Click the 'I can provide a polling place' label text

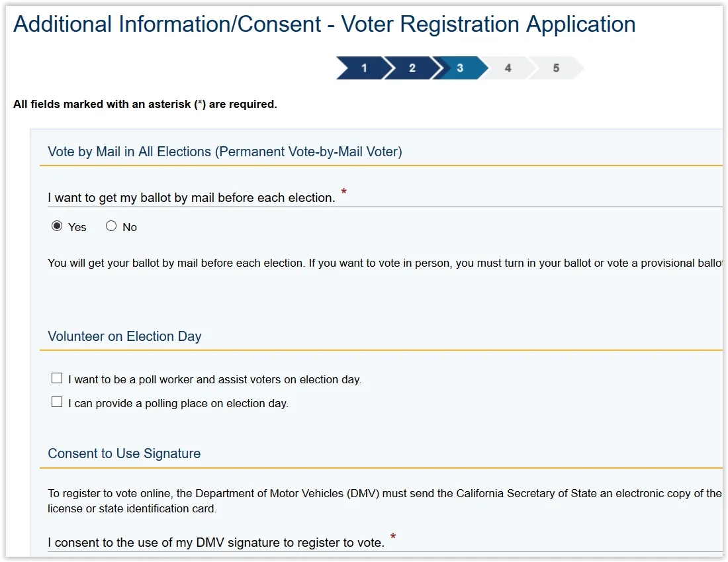click(178, 403)
